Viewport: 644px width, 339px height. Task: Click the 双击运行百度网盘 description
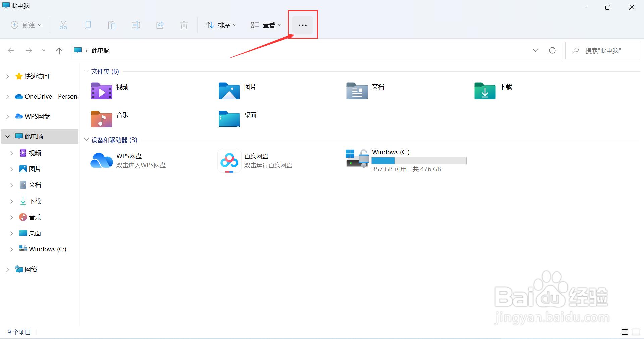268,165
